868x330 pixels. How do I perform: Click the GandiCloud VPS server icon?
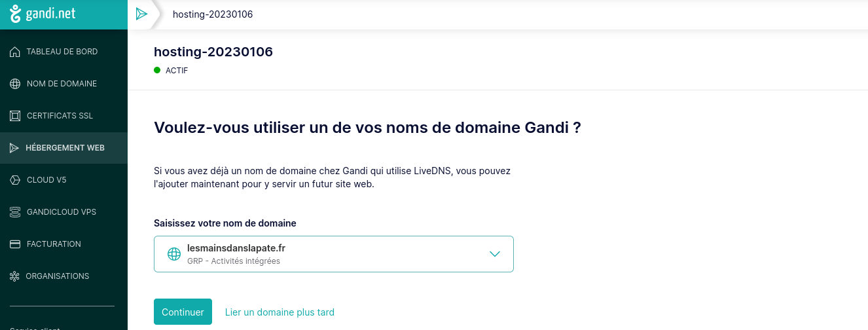click(x=15, y=212)
